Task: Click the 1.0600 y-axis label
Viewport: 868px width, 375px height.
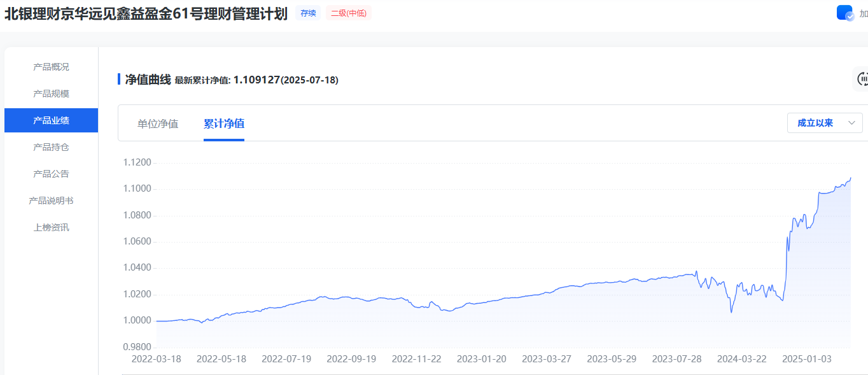Action: [137, 241]
